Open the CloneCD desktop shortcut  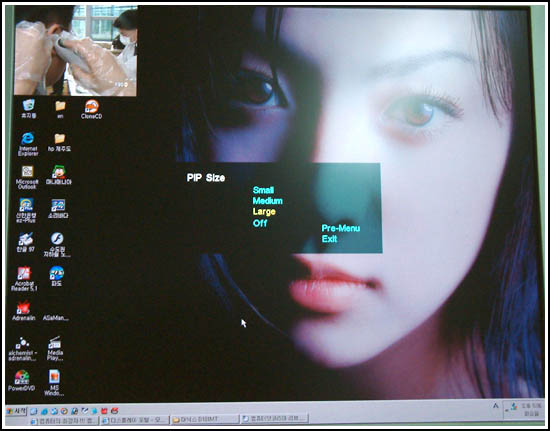pyautogui.click(x=92, y=109)
